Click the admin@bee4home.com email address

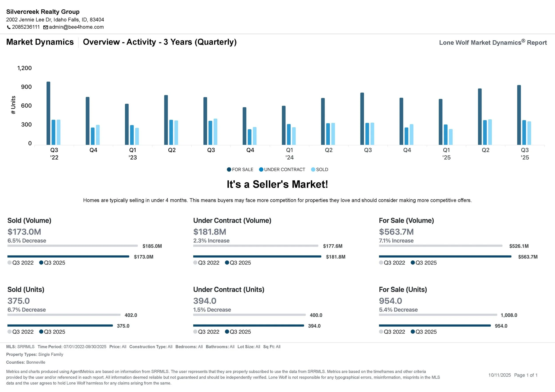click(x=76, y=27)
